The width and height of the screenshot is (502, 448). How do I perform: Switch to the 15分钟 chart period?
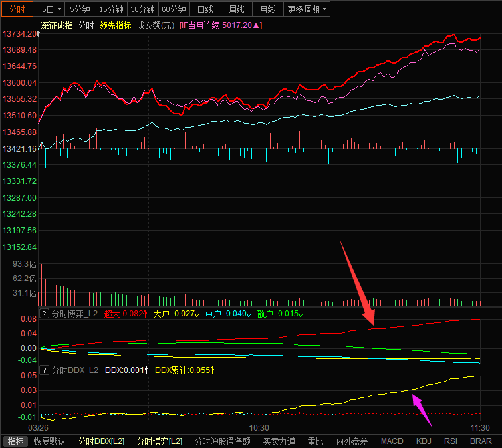112,9
